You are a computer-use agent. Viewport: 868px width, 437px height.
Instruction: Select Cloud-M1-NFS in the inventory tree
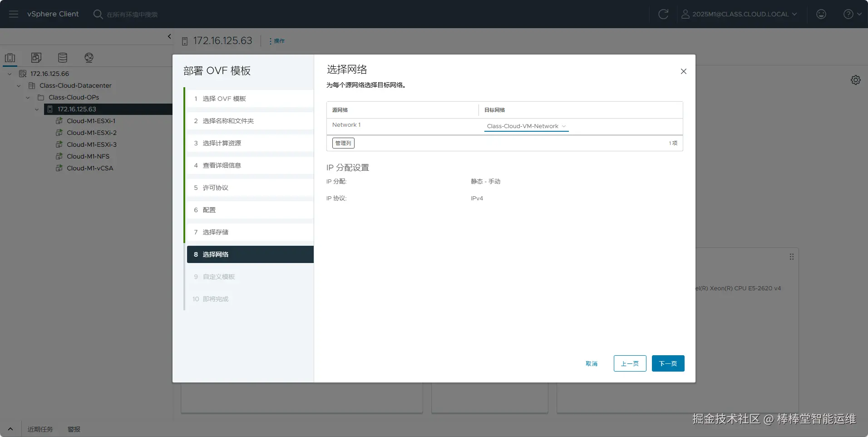(88, 156)
